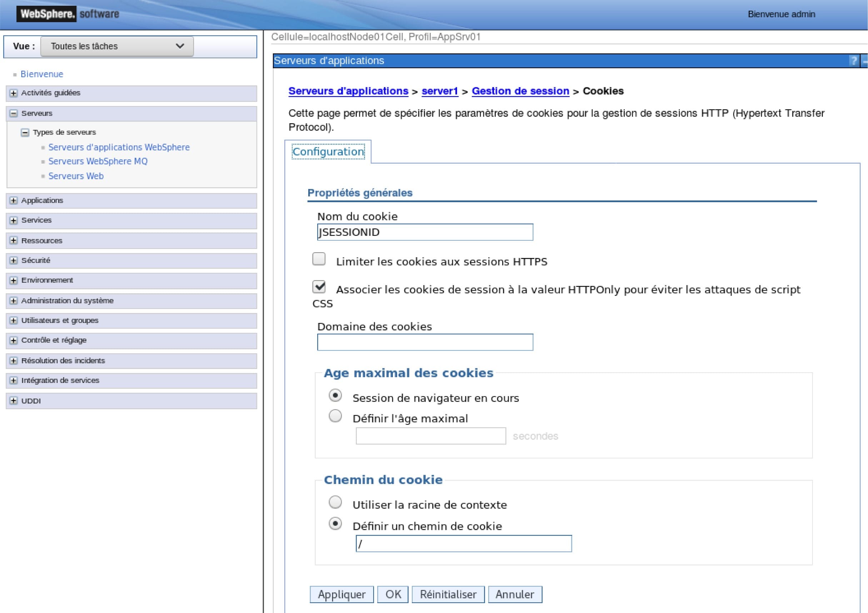Expand the UDDI plus icon

click(x=14, y=401)
